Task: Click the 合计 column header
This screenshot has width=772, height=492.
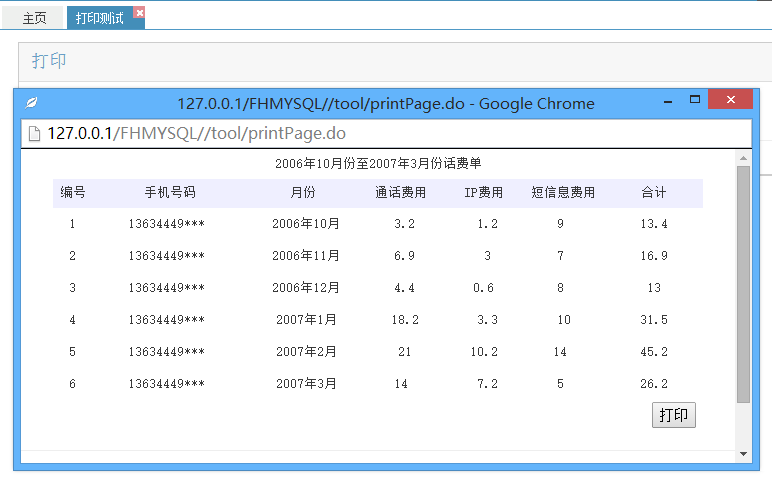Action: [x=653, y=192]
